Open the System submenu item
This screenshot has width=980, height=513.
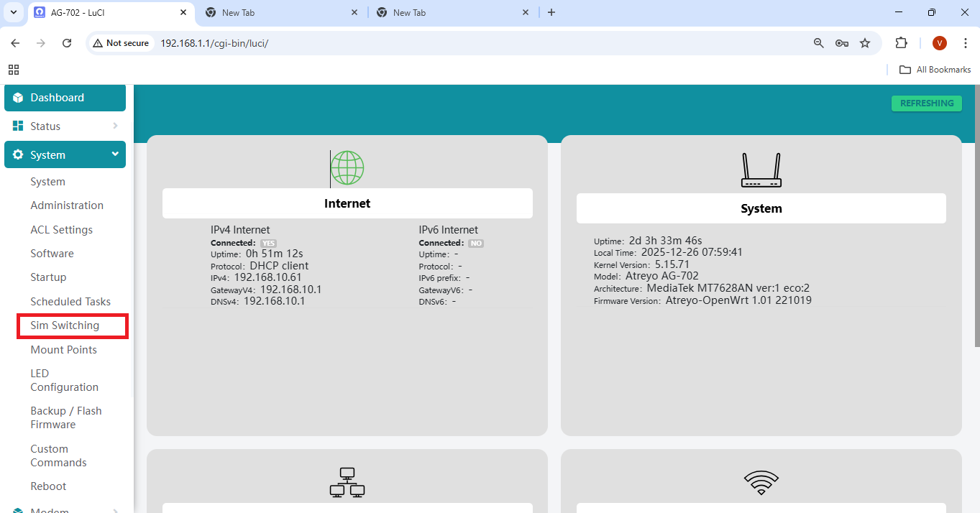pos(47,182)
